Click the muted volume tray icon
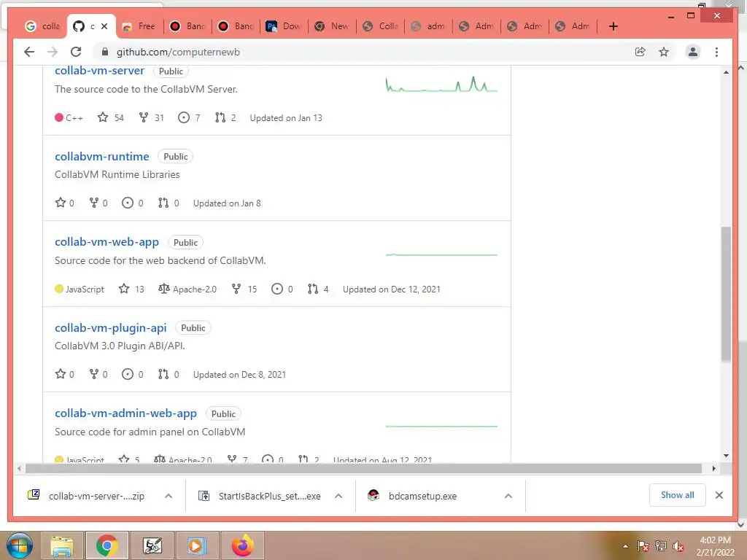 pos(678,546)
